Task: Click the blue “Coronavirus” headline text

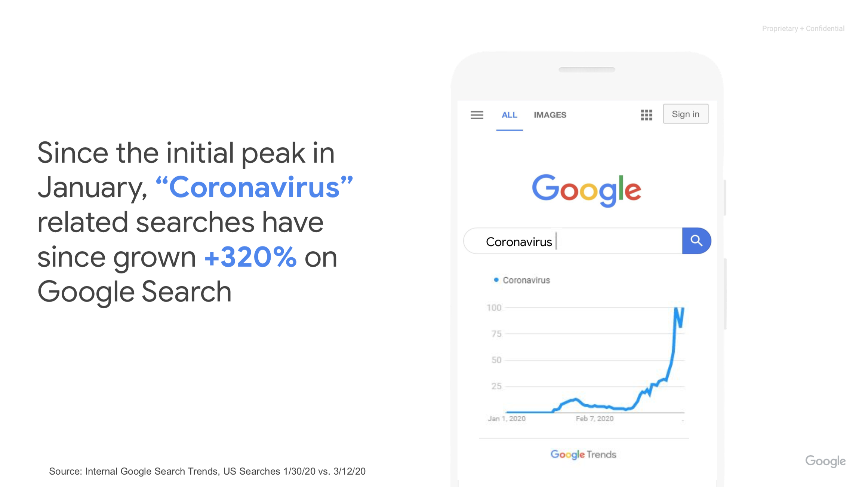Action: (254, 187)
